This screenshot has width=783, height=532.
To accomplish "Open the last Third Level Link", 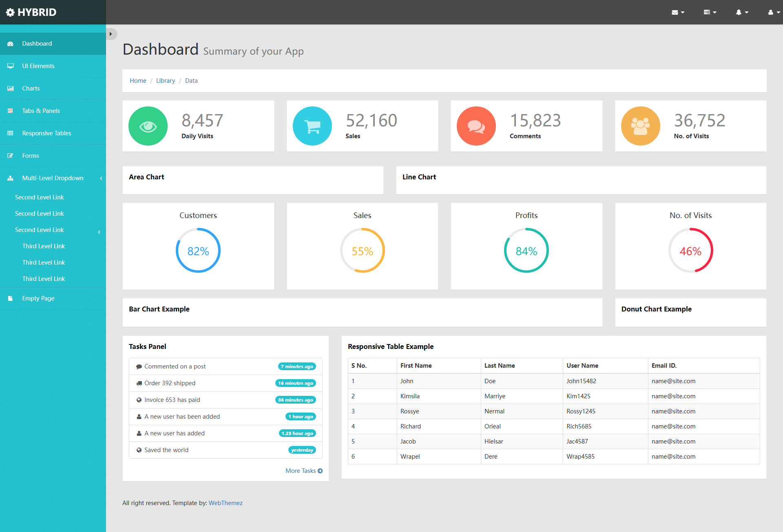I will 44,279.
